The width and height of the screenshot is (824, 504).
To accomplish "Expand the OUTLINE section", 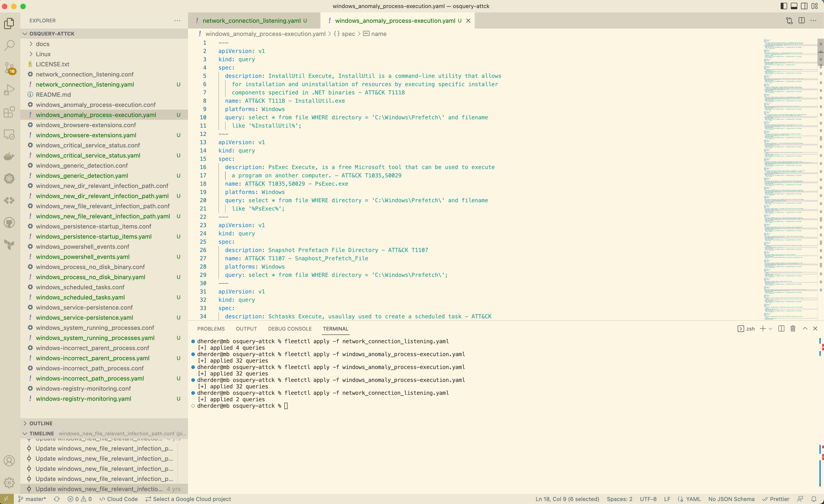I will pyautogui.click(x=104, y=423).
